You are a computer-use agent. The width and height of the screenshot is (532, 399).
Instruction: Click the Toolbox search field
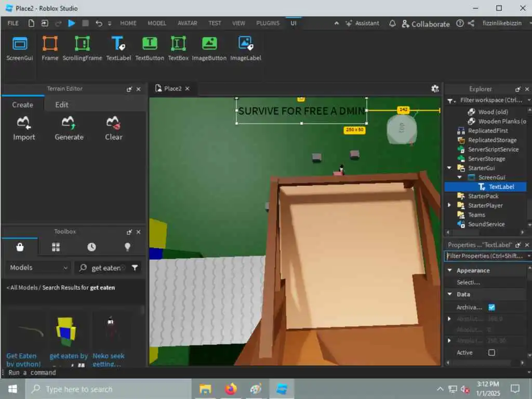click(105, 268)
